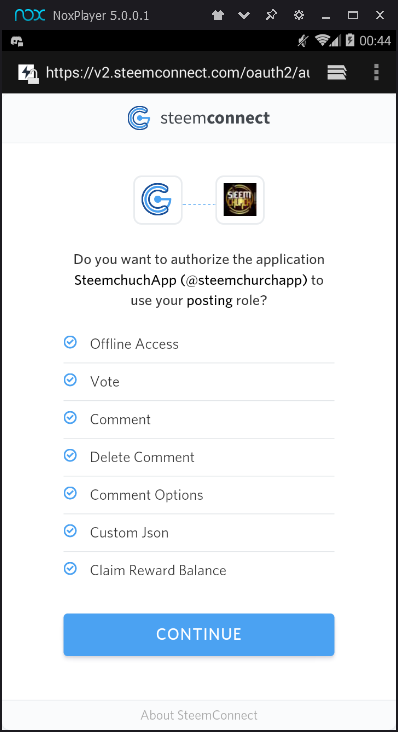The image size is (398, 742).
Task: Click the SteemChurch app thumbnail
Action: (x=240, y=200)
